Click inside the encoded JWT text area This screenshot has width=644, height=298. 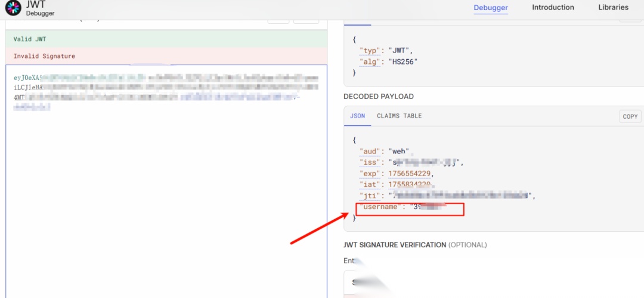(166, 181)
